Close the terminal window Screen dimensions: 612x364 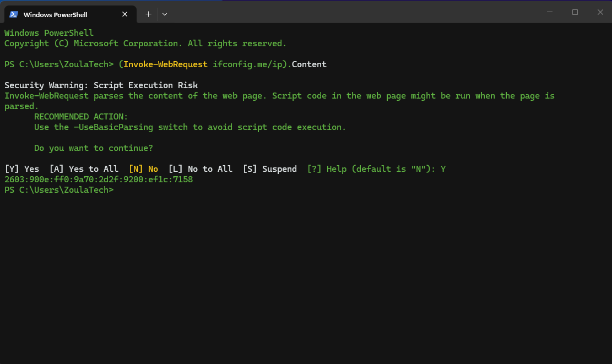pos(600,12)
